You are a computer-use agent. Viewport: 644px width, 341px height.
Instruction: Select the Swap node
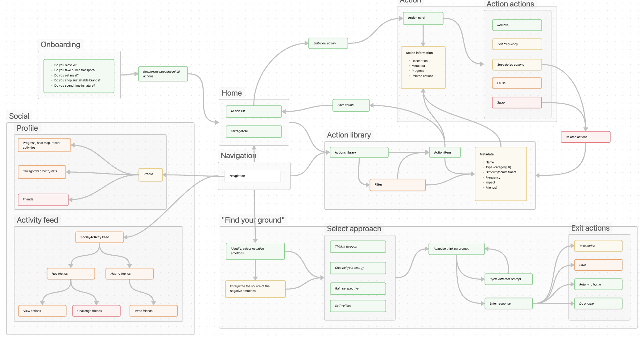click(x=517, y=102)
